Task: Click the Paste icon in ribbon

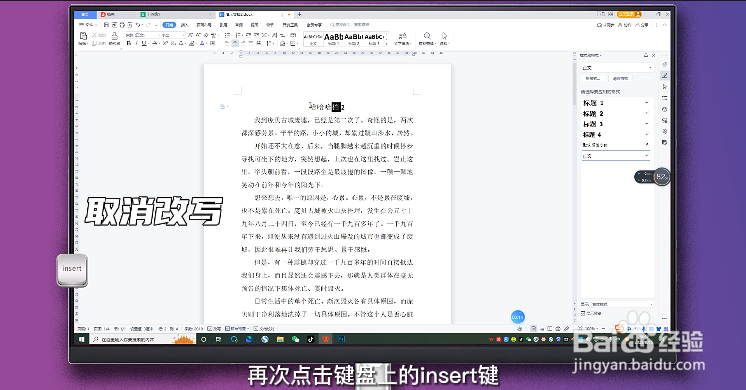Action: (x=83, y=36)
